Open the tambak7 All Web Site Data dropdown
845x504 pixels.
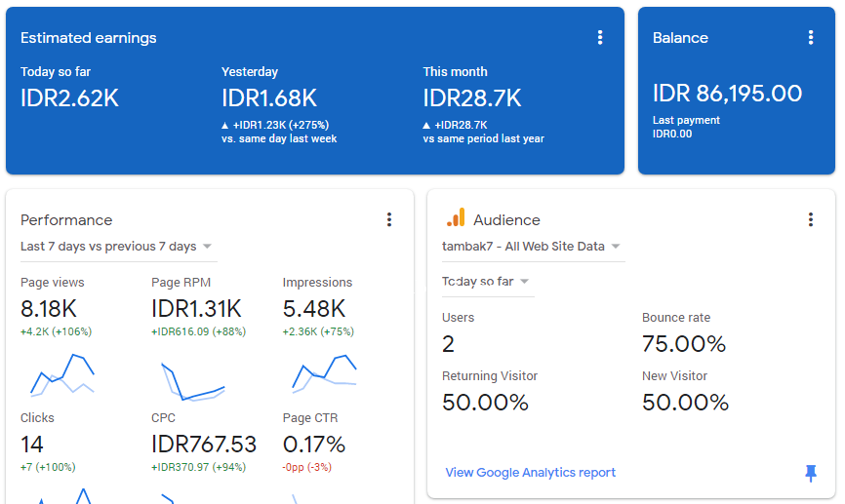tap(532, 247)
